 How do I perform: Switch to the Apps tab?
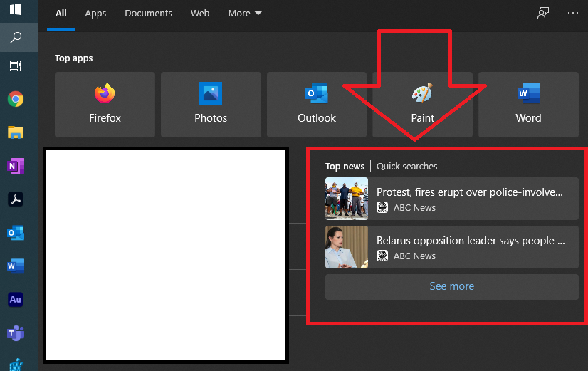[x=95, y=13]
